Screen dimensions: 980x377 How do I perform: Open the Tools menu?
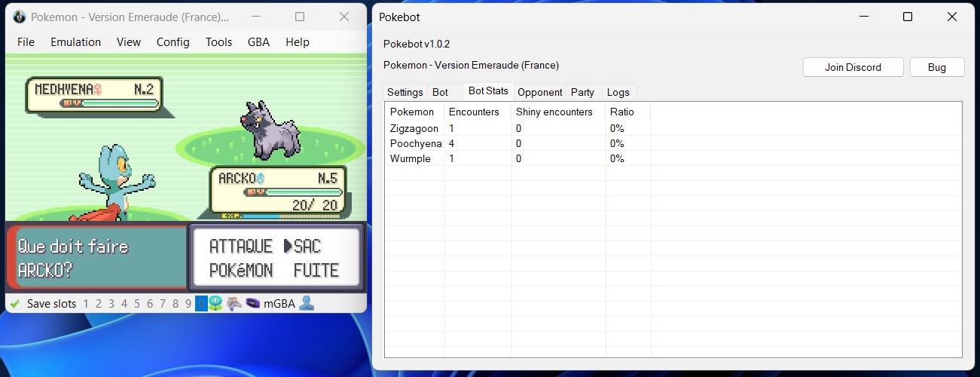coord(219,42)
